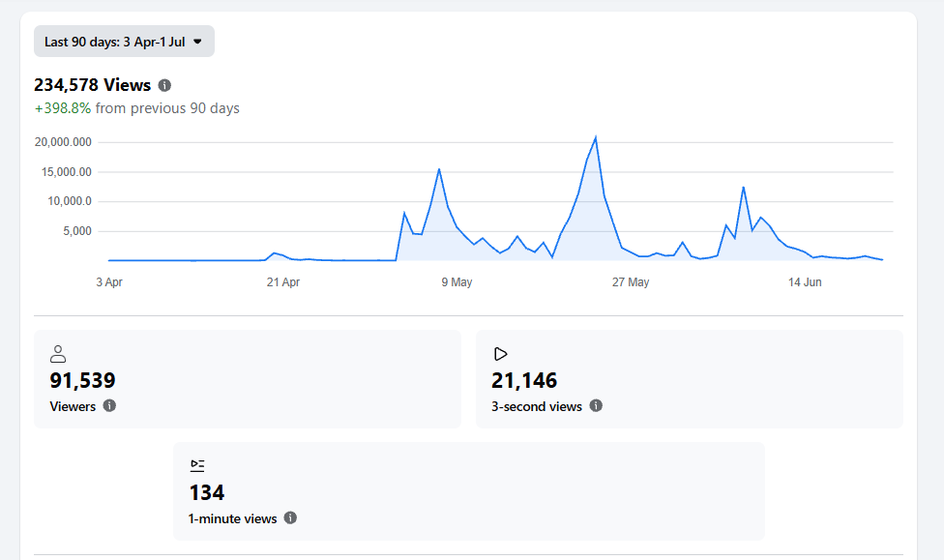The width and height of the screenshot is (944, 560).
Task: Click the info icon next to 3-second views
Action: coord(596,406)
